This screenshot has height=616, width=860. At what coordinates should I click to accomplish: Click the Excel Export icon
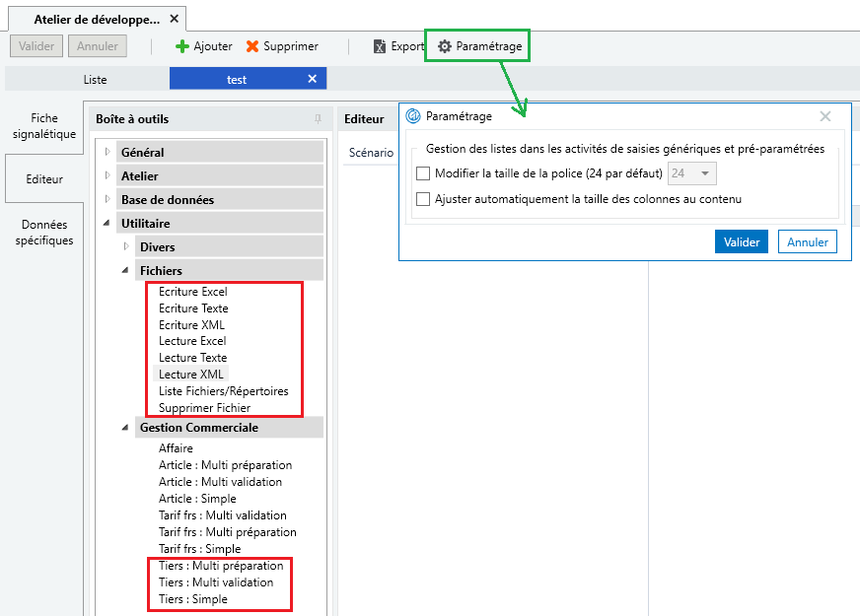[380, 46]
